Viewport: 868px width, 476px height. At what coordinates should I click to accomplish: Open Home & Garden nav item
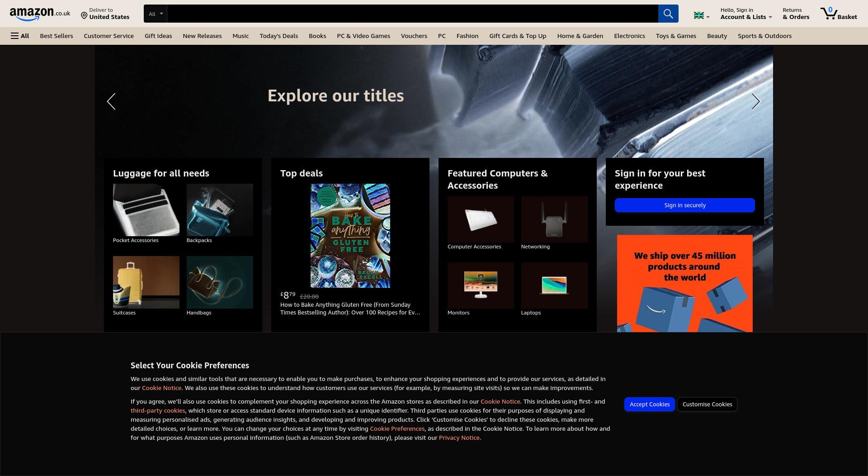click(x=580, y=36)
